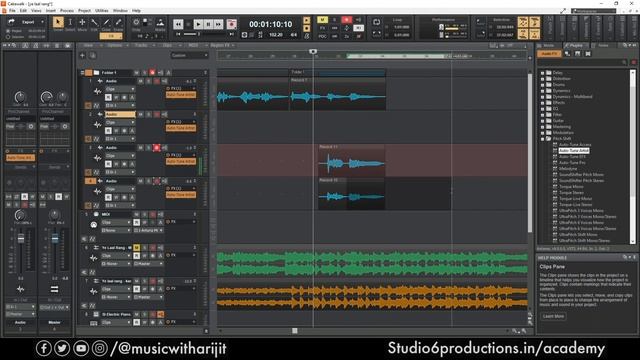Click the Now time marker on the timeline ruler
The image size is (640, 360).
[313, 51]
